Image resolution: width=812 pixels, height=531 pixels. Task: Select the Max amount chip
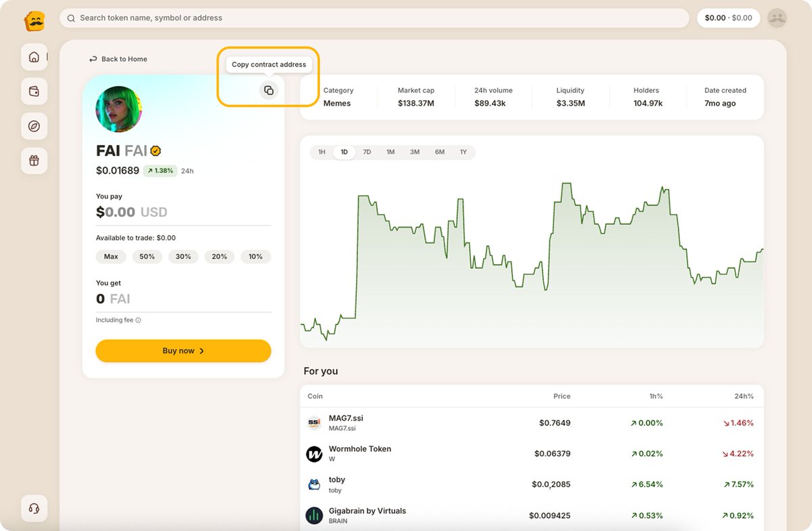click(111, 257)
